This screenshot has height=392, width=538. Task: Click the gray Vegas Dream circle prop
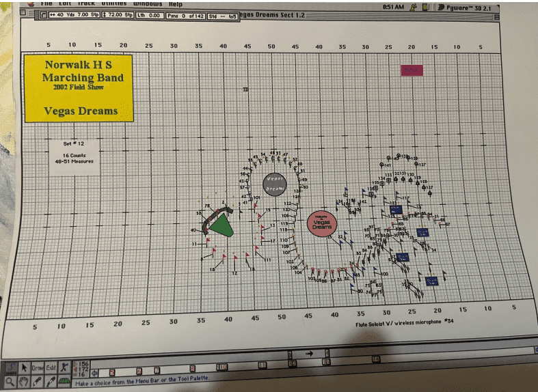click(273, 183)
